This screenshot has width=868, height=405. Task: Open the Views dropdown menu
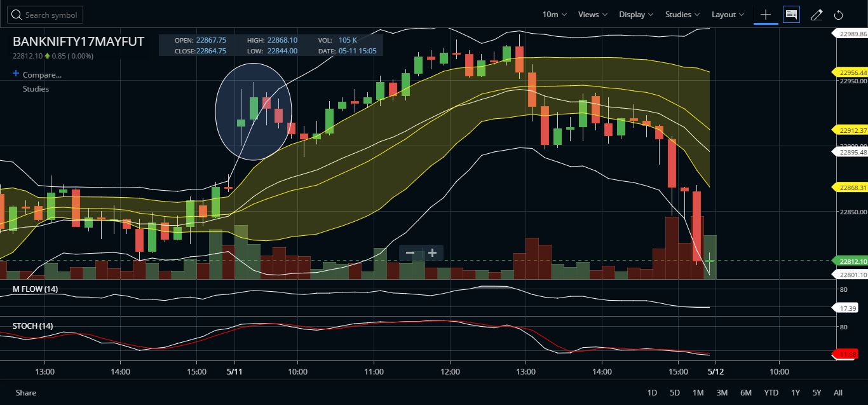point(592,15)
